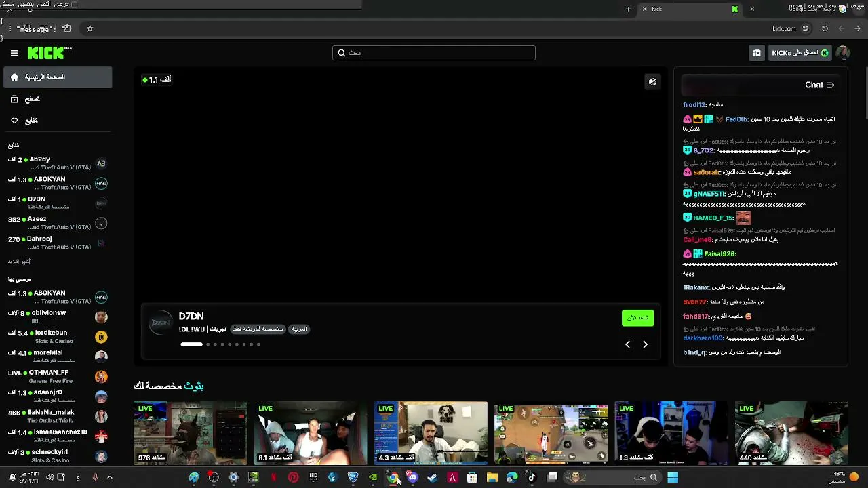Click username 1Rakanx in chat

point(696,288)
